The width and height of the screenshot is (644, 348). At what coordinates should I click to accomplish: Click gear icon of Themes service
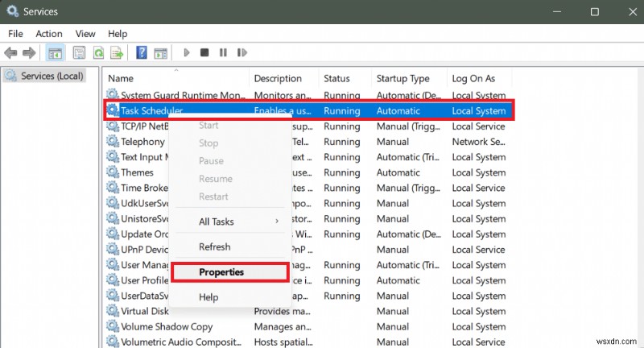(113, 172)
